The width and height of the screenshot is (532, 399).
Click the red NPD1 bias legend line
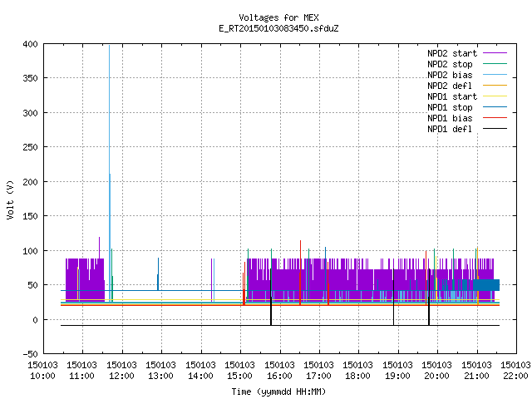495,118
